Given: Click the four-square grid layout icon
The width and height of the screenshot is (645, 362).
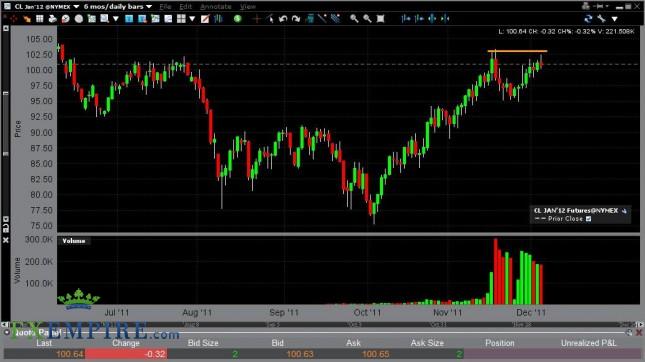Looking at the screenshot, I should tap(181, 19).
